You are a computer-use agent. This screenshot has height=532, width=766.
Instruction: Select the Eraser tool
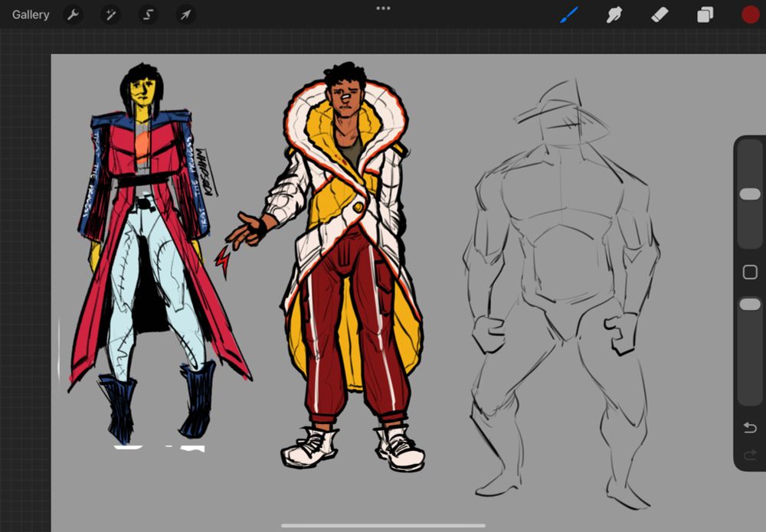click(660, 15)
